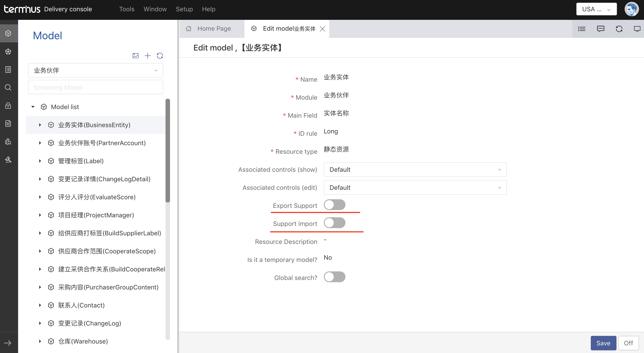Open the bug search icon in sidebar
The width and height of the screenshot is (644, 353).
pyautogui.click(x=8, y=142)
